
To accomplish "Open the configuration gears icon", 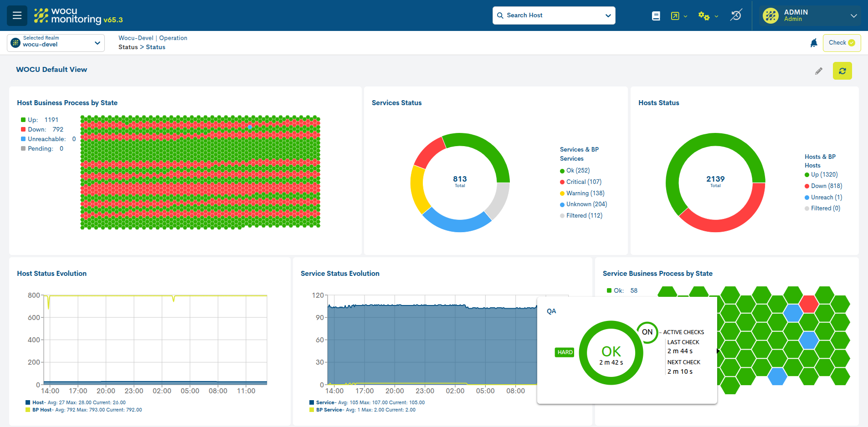I will (x=704, y=16).
